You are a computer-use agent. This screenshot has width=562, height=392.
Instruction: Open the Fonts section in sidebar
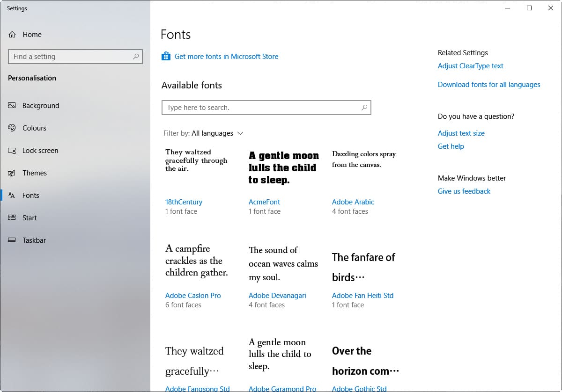coord(30,196)
